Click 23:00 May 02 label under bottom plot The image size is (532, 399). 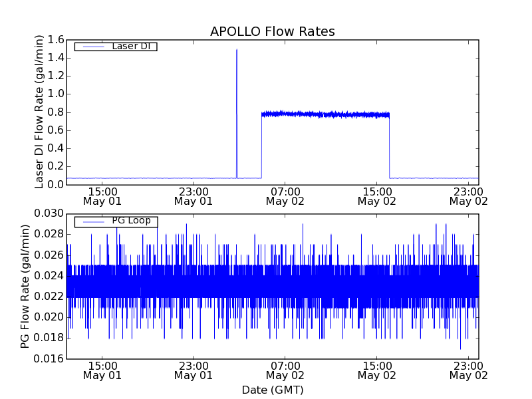pyautogui.click(x=468, y=370)
